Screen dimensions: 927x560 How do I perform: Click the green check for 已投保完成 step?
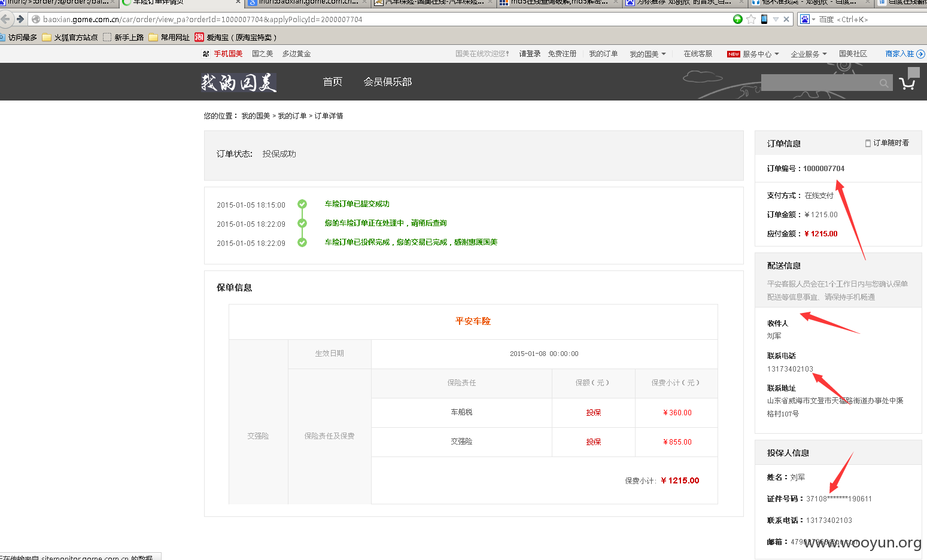tap(302, 242)
